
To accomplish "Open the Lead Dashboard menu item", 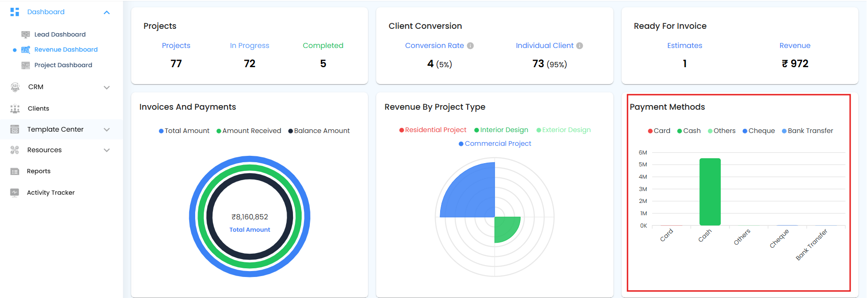I will point(60,34).
